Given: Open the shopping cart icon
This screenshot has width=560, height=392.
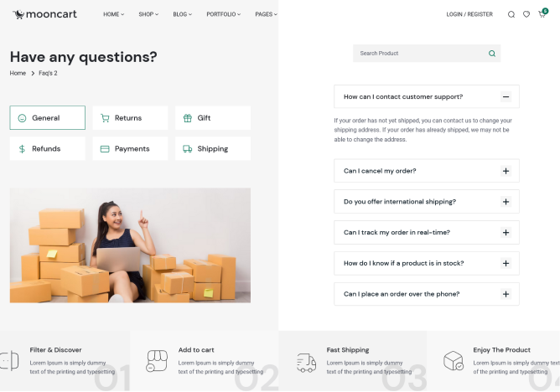Looking at the screenshot, I should (542, 14).
